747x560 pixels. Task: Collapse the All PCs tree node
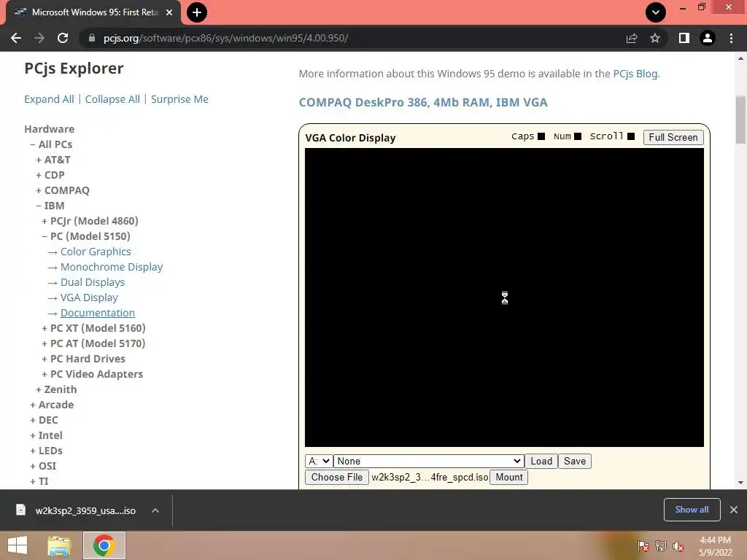[x=51, y=144]
